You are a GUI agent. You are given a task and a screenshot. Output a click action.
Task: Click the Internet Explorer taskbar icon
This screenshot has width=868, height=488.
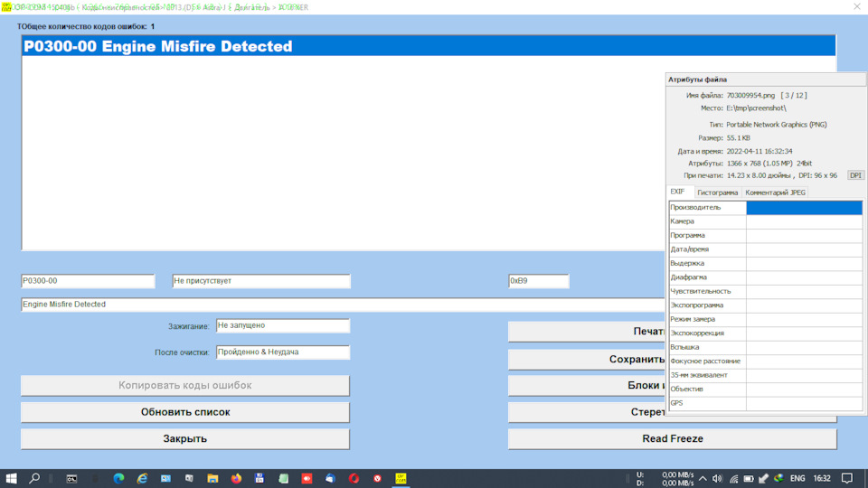click(x=142, y=478)
